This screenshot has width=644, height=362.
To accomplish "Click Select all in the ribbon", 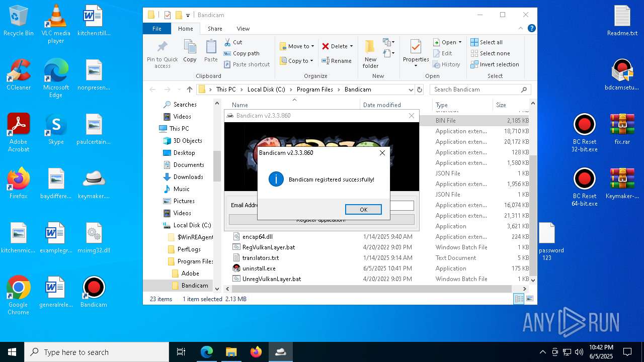I will (x=487, y=42).
